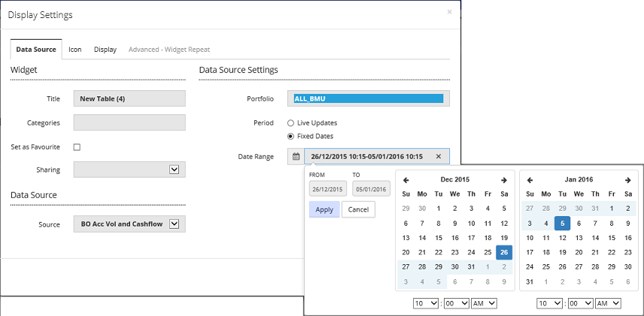The image size is (644, 316).
Task: Switch to the Data Source tab
Action: coord(36,50)
